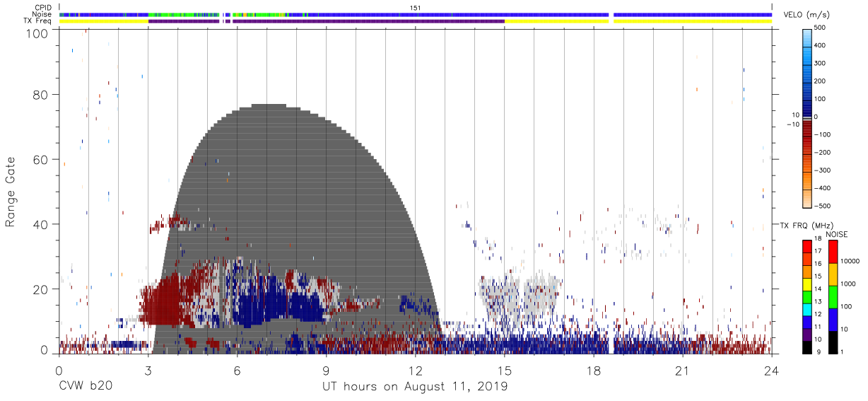Click the 'CPID' row label

tap(43, 7)
